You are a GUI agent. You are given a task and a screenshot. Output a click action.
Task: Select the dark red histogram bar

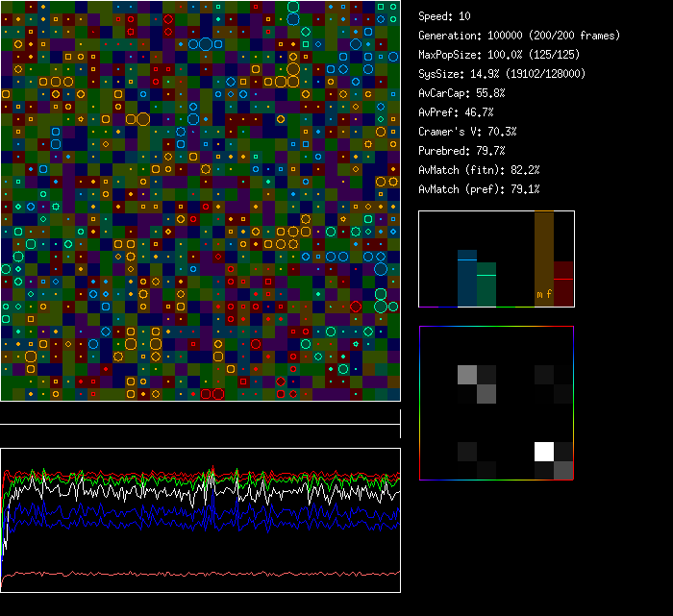(x=563, y=284)
